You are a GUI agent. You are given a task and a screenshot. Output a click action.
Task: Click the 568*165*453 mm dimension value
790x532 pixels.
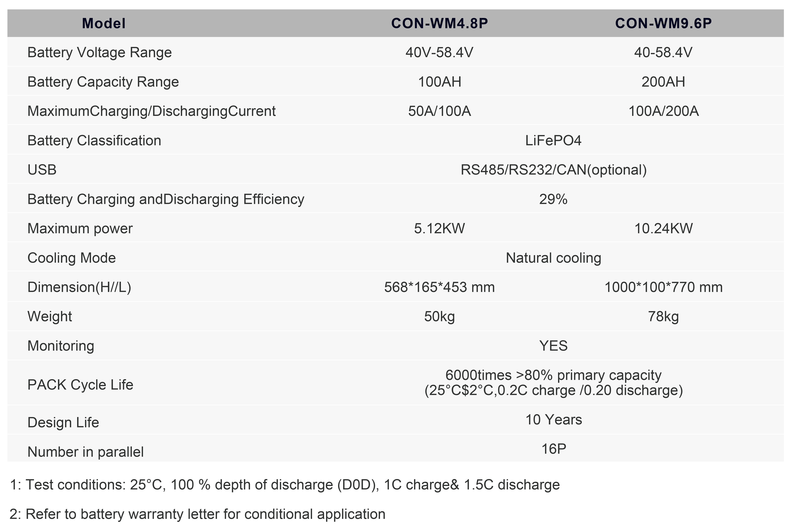coord(440,287)
